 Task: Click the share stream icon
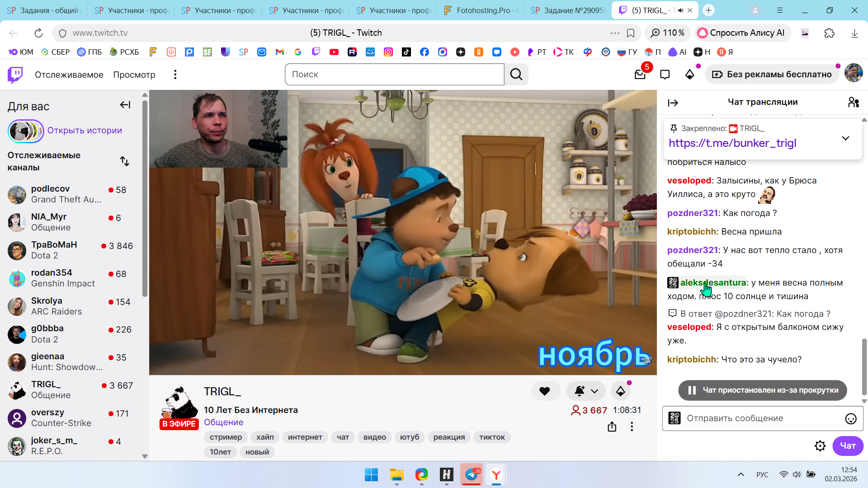(612, 427)
